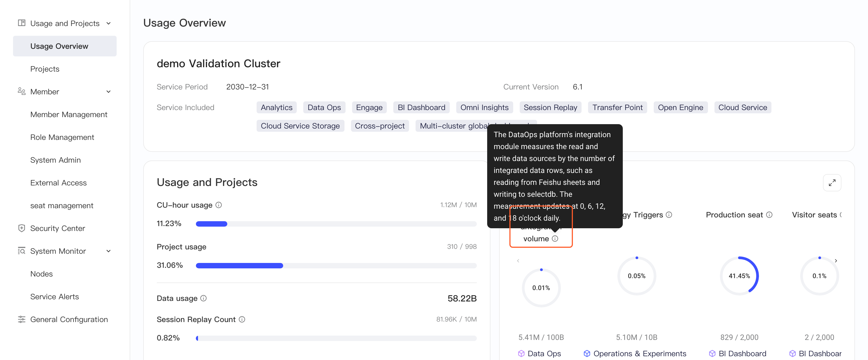Click the System Monitor search-list icon

click(x=22, y=251)
